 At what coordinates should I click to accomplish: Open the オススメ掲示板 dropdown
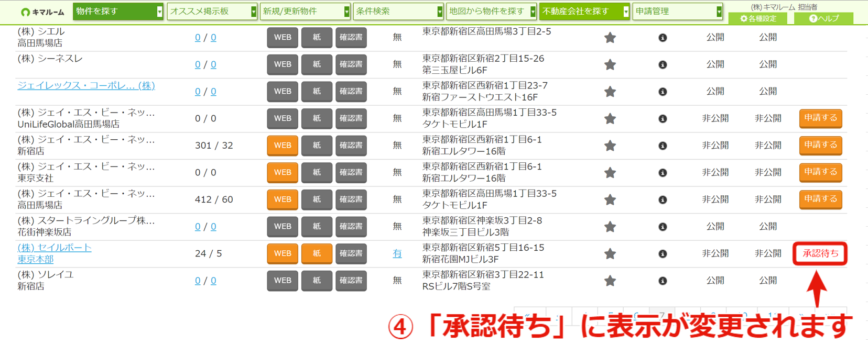(x=212, y=12)
